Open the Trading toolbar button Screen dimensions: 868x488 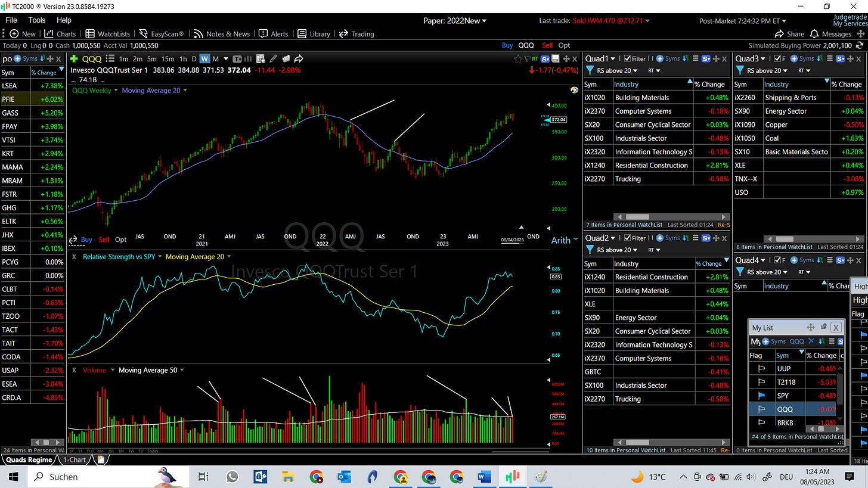356,34
